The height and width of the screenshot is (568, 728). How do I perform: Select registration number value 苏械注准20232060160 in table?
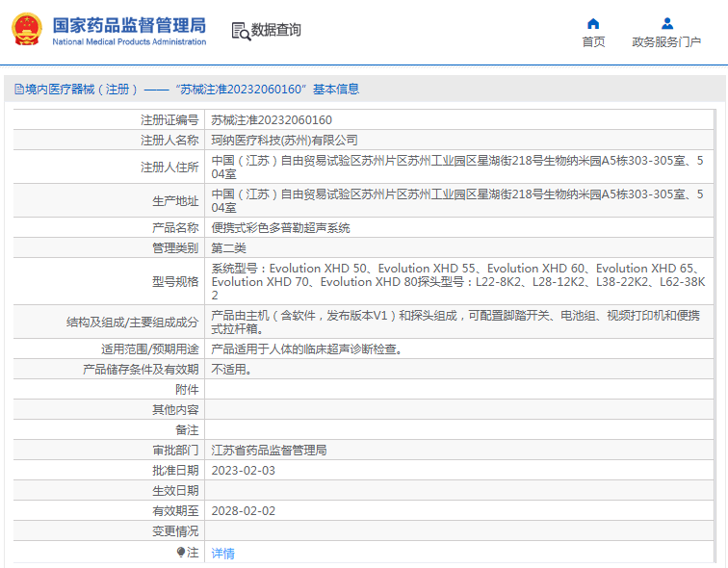point(272,120)
